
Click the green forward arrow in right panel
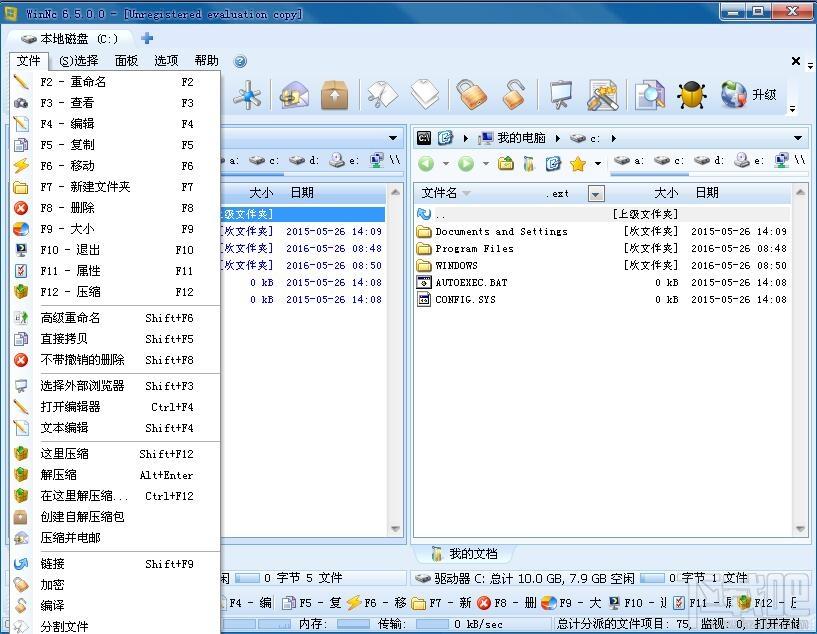[466, 164]
